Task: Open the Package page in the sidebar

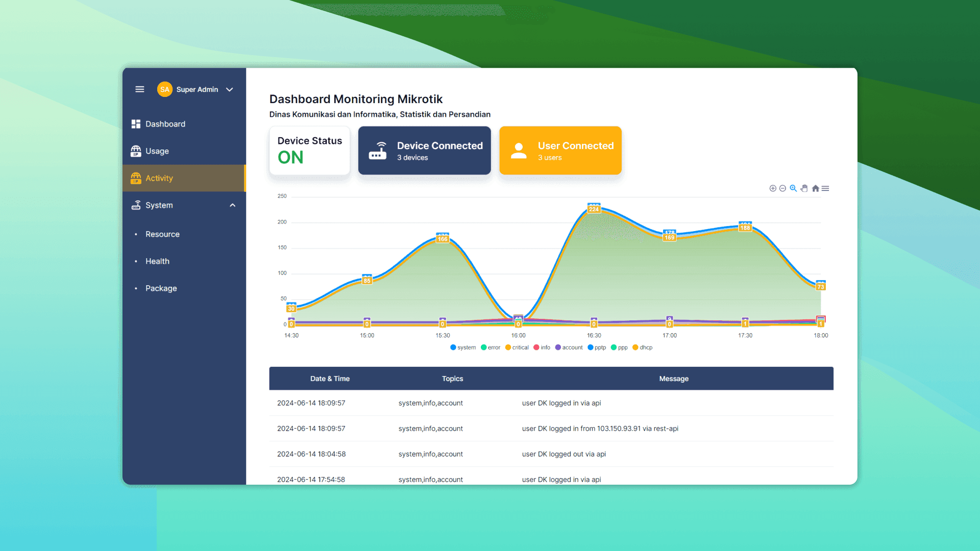Action: [161, 288]
